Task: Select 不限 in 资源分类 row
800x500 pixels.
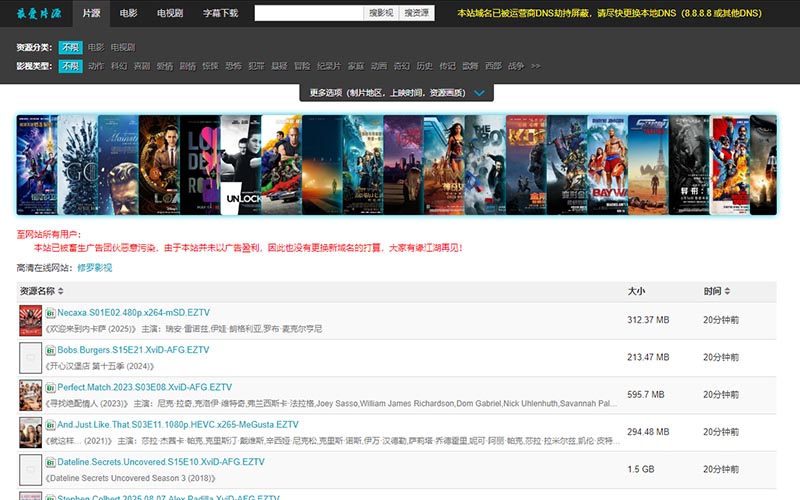Action: pos(70,47)
